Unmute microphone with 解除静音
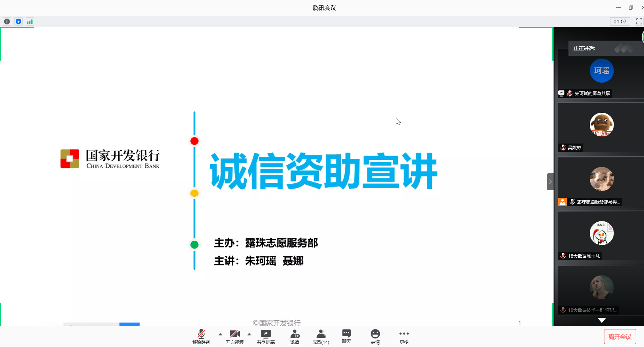Image resolution: width=644 pixels, height=347 pixels. coord(201,337)
